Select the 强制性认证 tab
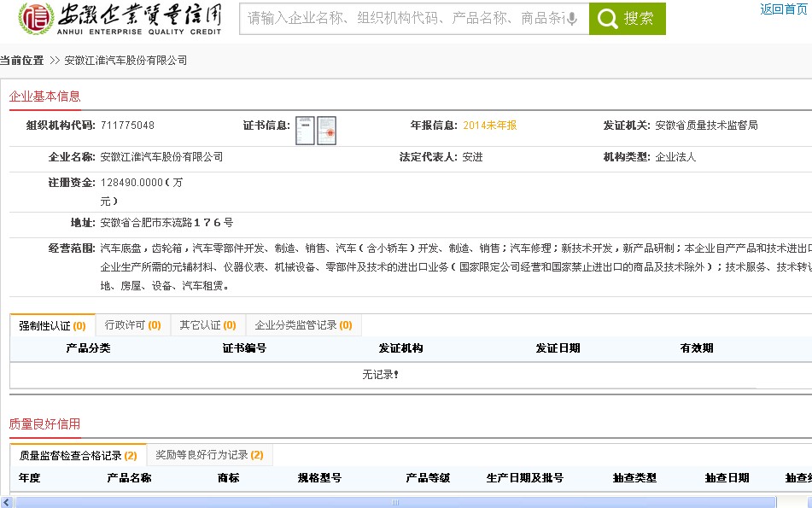Image resolution: width=812 pixels, height=508 pixels. [x=52, y=325]
